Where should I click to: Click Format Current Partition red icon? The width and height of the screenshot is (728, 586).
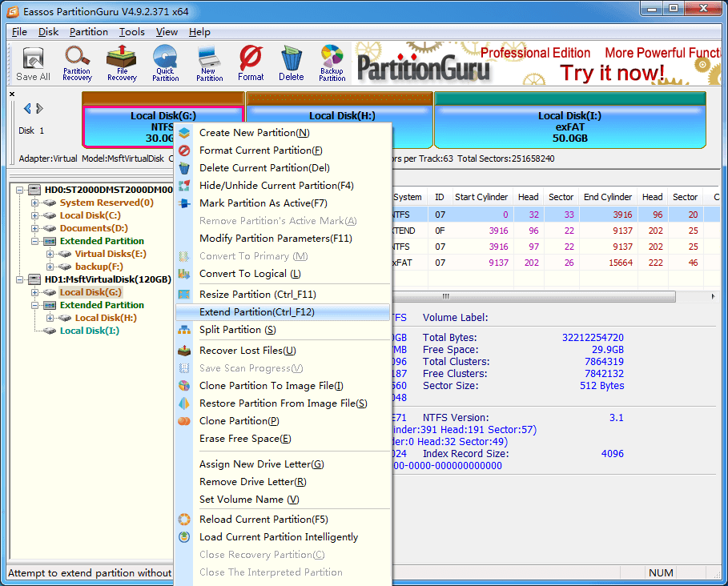[184, 151]
